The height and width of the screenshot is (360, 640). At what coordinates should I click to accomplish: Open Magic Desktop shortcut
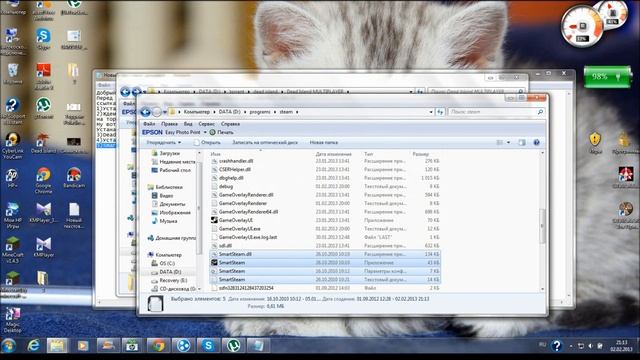[x=12, y=320]
